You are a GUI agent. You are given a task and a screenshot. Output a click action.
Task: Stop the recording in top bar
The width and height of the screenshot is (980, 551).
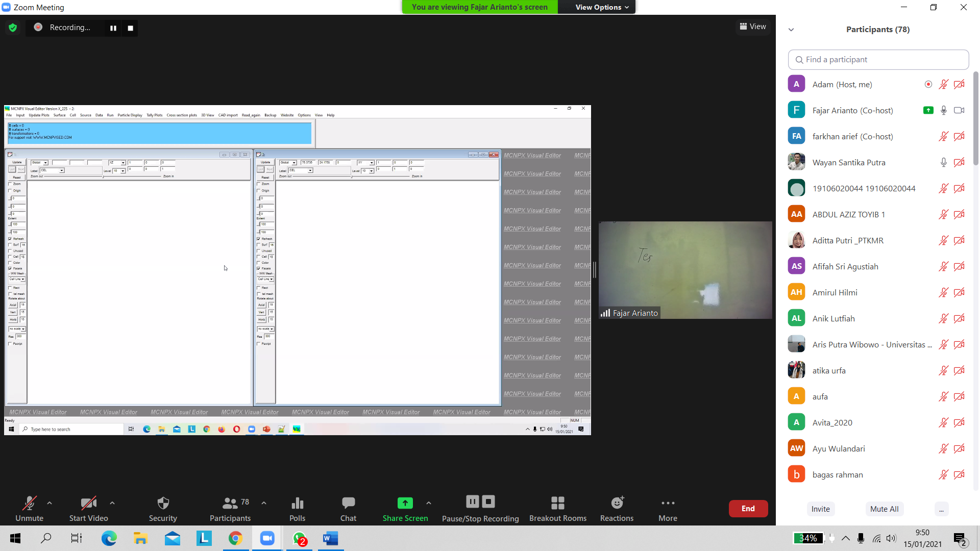coord(131,28)
